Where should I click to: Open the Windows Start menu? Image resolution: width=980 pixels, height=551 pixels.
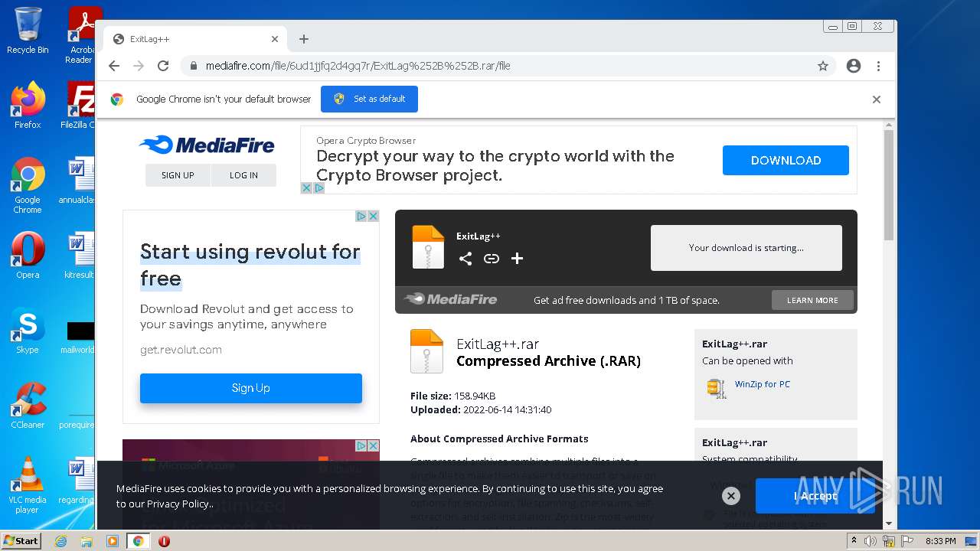tap(21, 541)
